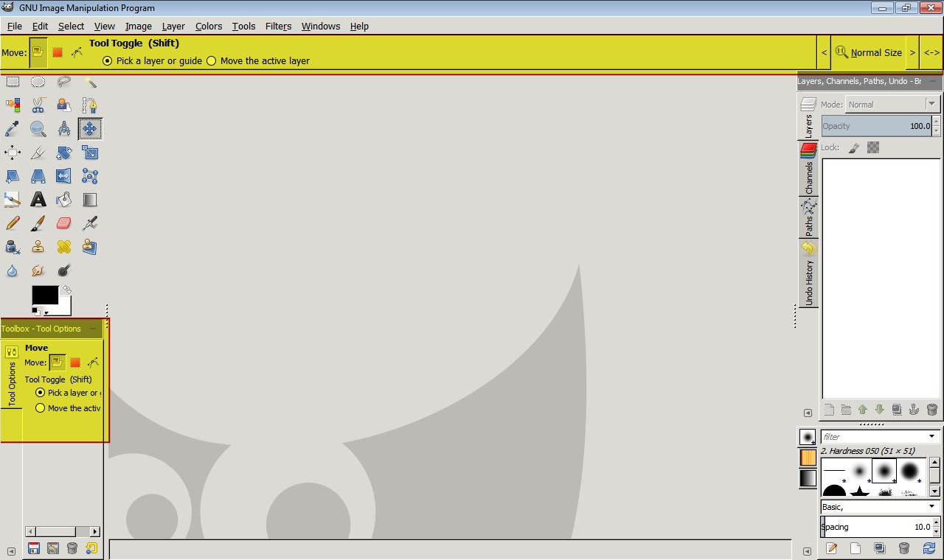Select the Smudge tool
Screen dimensions: 944x560
point(38,270)
